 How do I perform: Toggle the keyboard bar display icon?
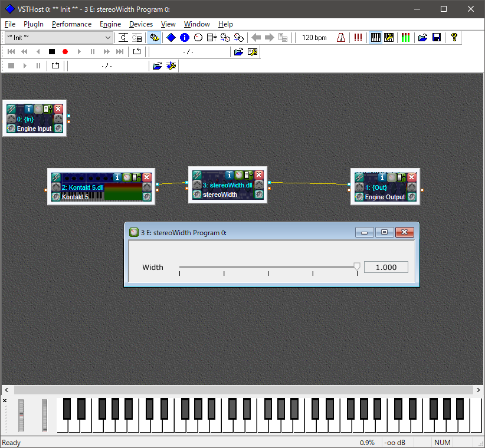tap(375, 38)
